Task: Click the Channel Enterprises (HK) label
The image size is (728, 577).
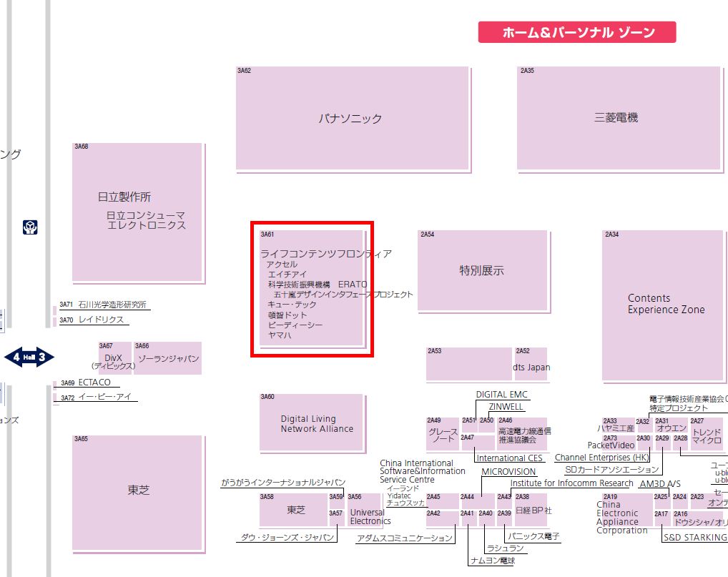Action: 601,457
